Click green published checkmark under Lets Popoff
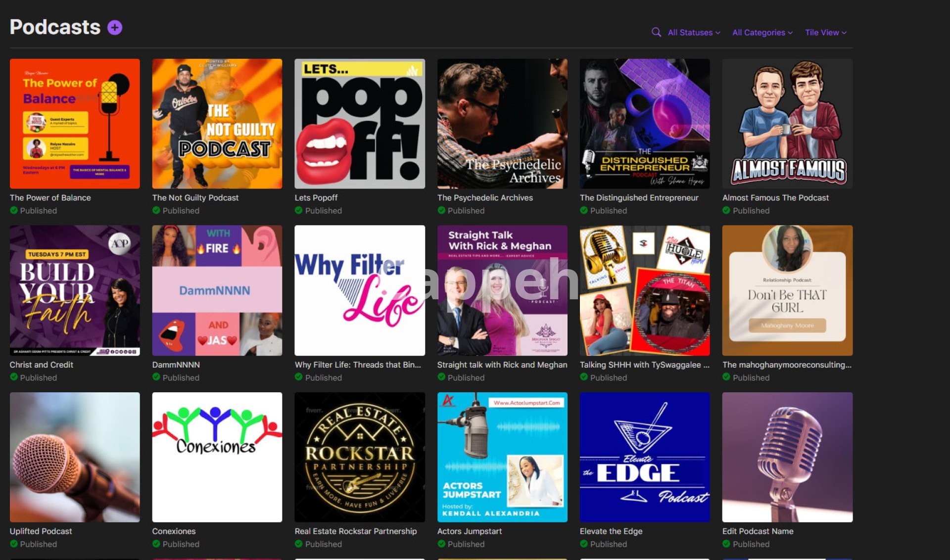This screenshot has width=950, height=560. coord(298,210)
